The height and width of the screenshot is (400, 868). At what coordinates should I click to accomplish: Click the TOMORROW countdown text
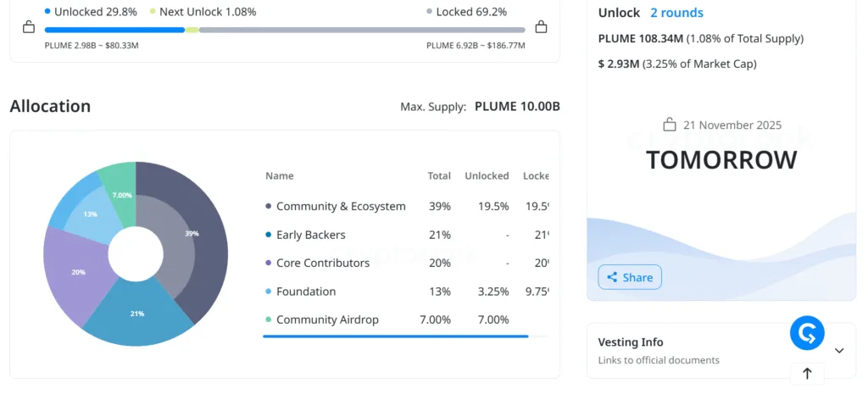[x=721, y=160]
